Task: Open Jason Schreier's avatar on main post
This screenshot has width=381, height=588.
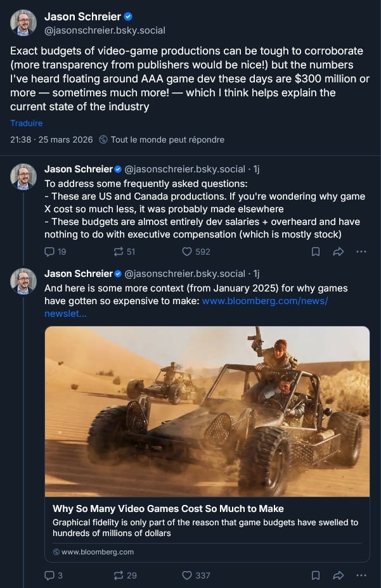Action: point(23,23)
